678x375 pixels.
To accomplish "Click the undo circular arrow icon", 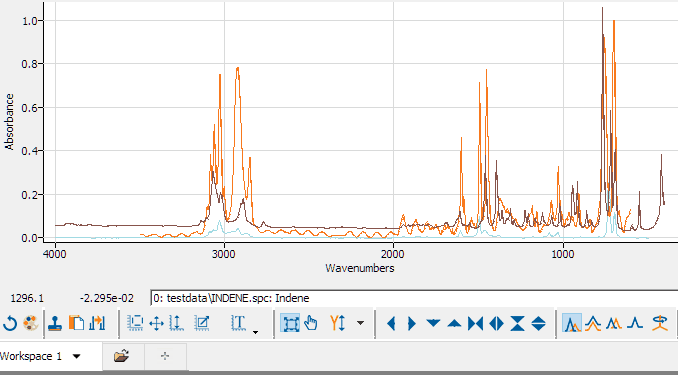I will [x=10, y=324].
